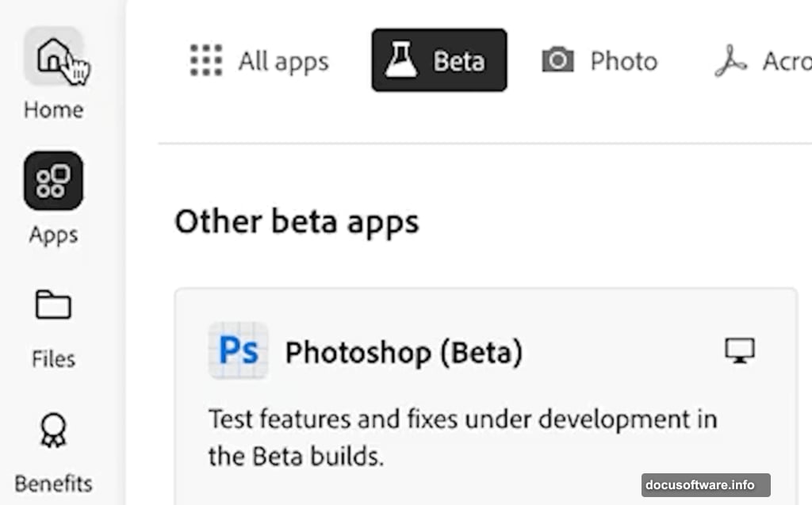Click the Acrobat logo icon
812x505 pixels.
click(x=730, y=60)
